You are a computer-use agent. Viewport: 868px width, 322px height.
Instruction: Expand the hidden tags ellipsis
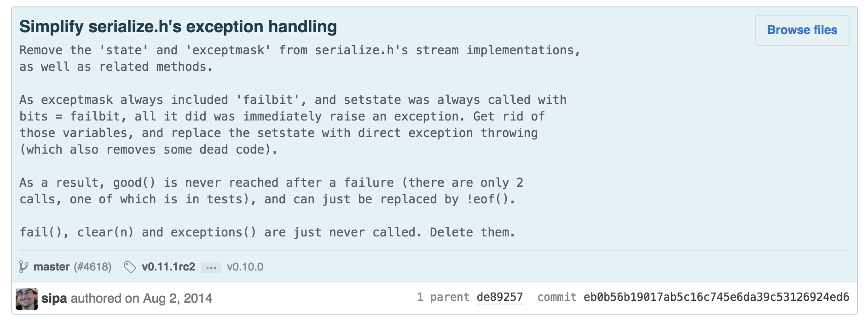(211, 267)
